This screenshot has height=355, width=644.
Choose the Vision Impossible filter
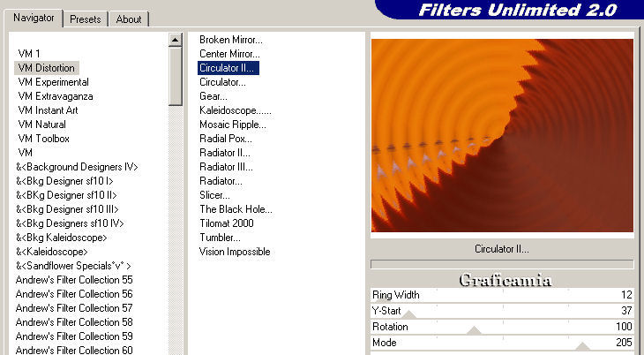(235, 252)
